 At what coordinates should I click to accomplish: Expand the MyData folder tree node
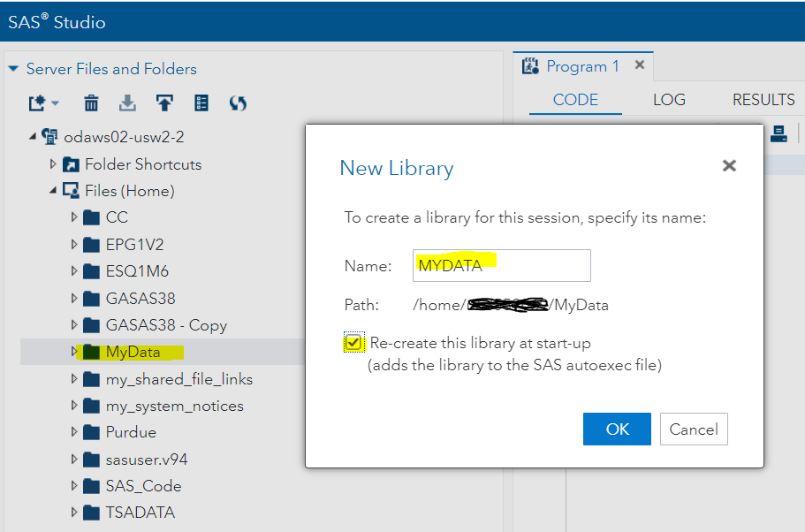pos(74,351)
